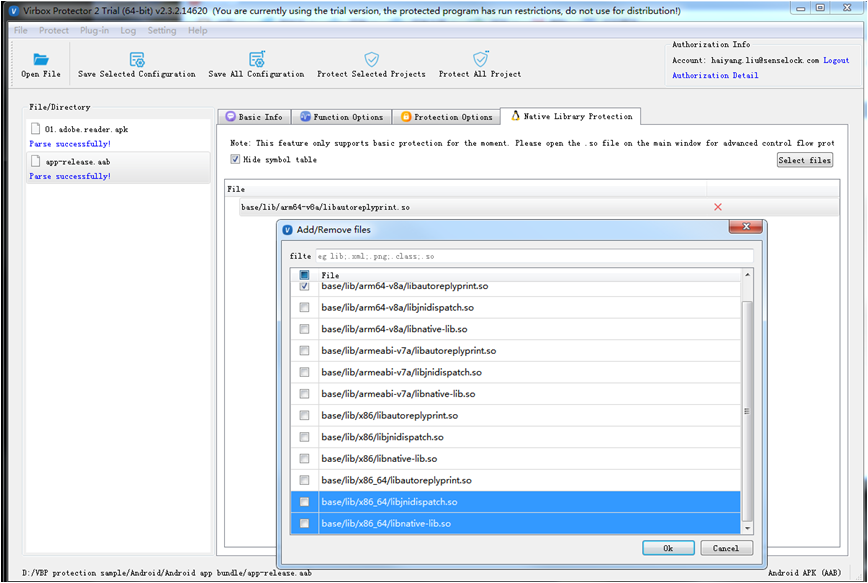Check armeabi-v7a/libjnidispatch.so checkbox
The height and width of the screenshot is (583, 868).
304,372
